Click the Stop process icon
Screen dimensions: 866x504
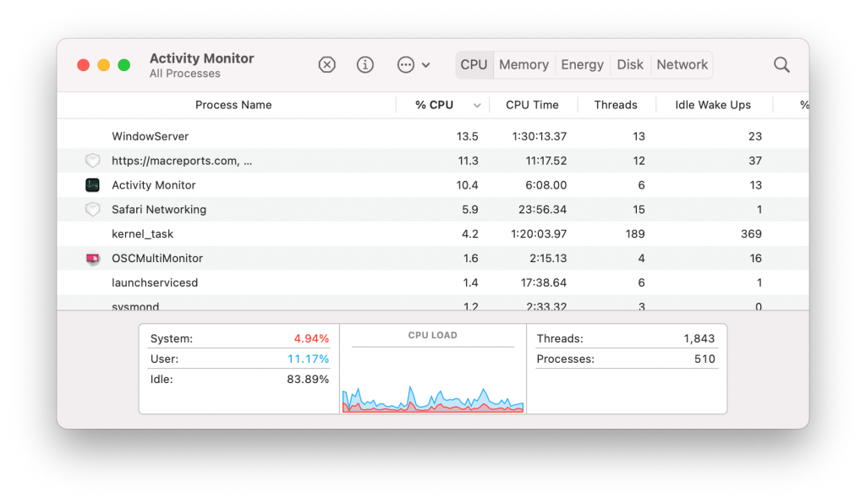coord(327,64)
